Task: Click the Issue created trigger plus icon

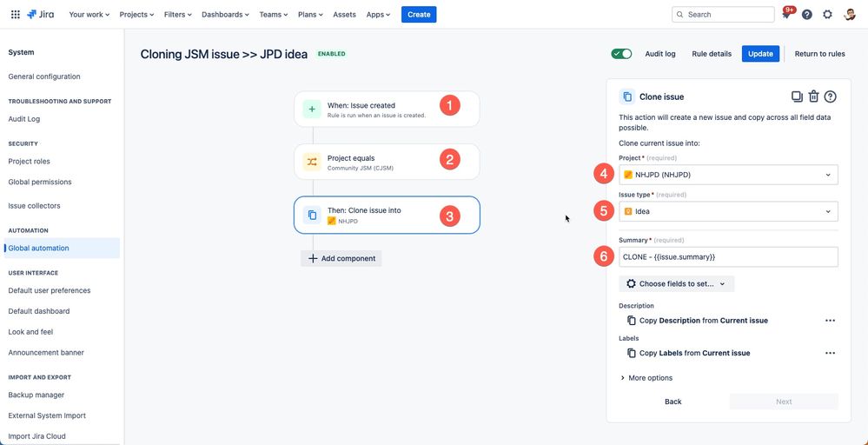Action: (312, 109)
